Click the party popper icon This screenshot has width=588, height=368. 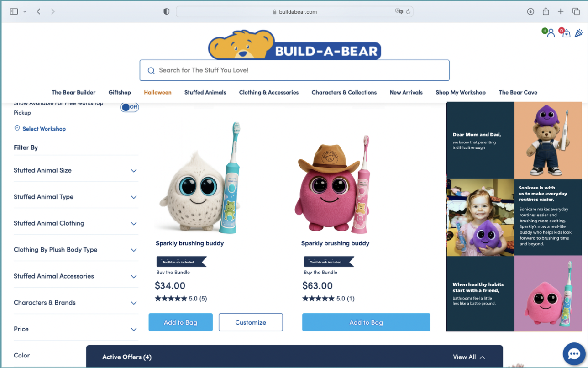pos(579,33)
